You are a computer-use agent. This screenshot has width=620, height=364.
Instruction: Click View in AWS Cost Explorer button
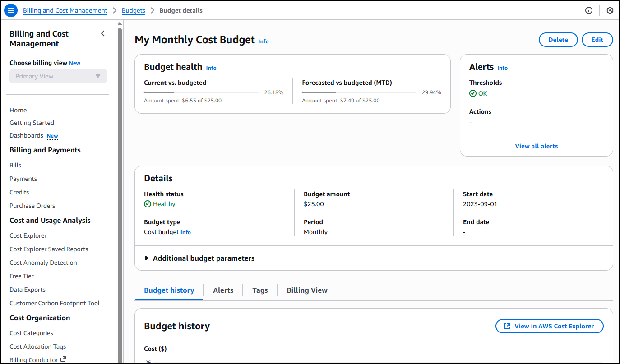coord(549,326)
